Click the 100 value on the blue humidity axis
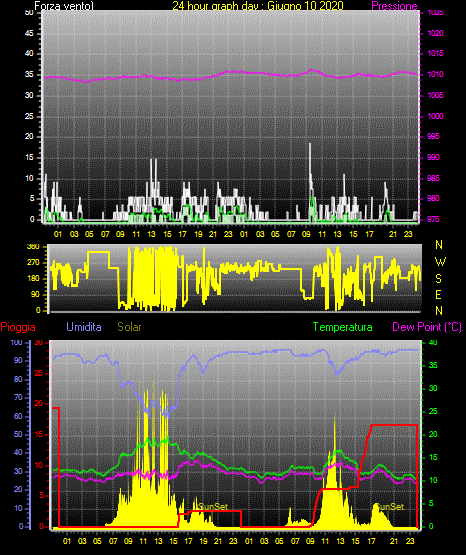Viewport: 466px width, 555px height. click(17, 343)
